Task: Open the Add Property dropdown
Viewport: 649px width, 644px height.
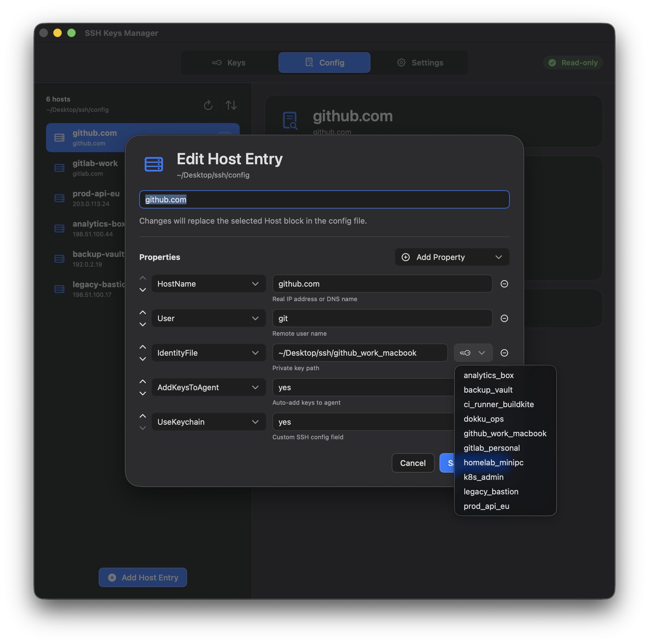Action: [452, 257]
